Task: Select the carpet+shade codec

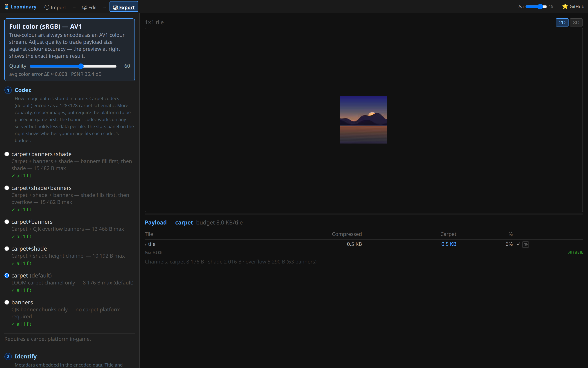Action: [x=7, y=249]
